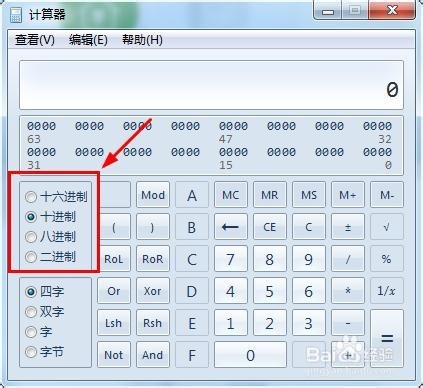Toggle the bit group above label 0
The image size is (423, 388).
(377, 152)
